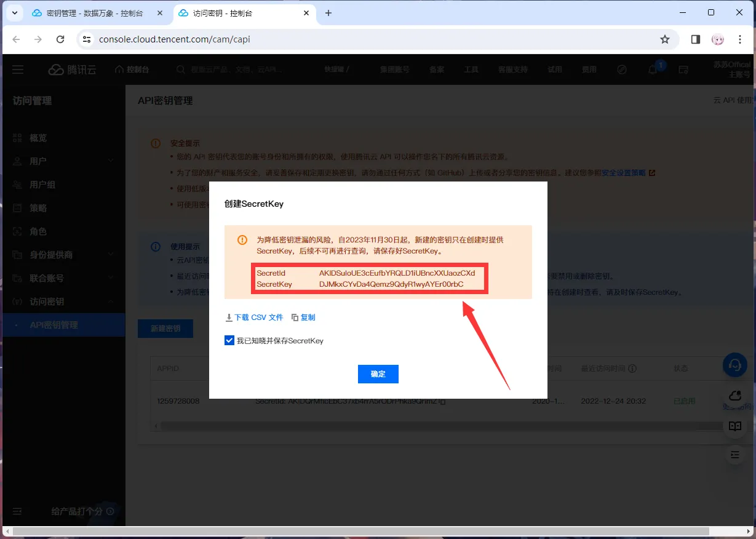This screenshot has height=539, width=756.
Task: Open the Chrome three-dot menu
Action: [740, 39]
